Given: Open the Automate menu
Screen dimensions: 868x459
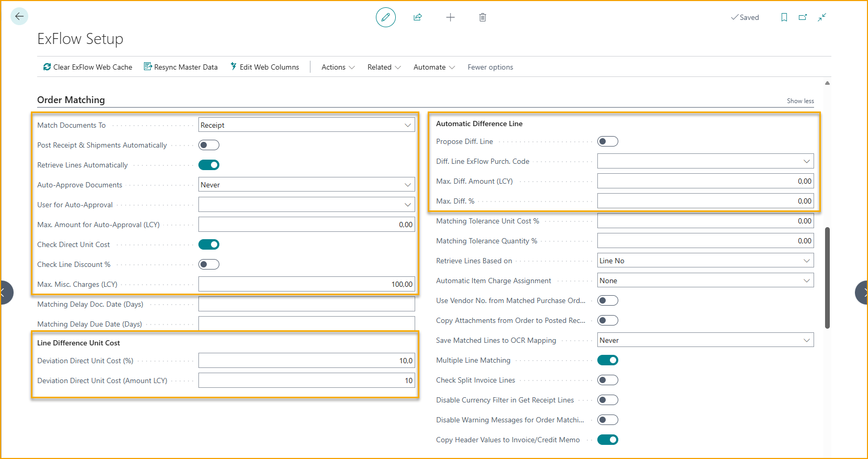Looking at the screenshot, I should 435,67.
